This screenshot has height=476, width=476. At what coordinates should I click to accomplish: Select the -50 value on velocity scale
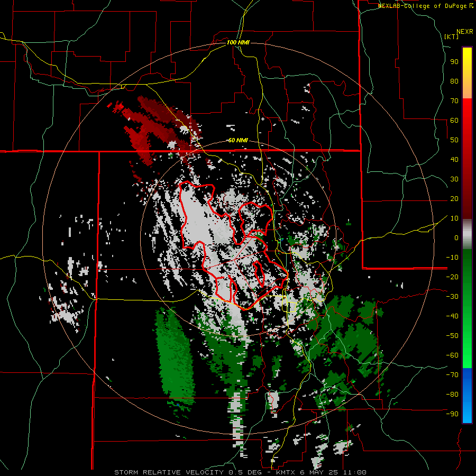[452, 336]
